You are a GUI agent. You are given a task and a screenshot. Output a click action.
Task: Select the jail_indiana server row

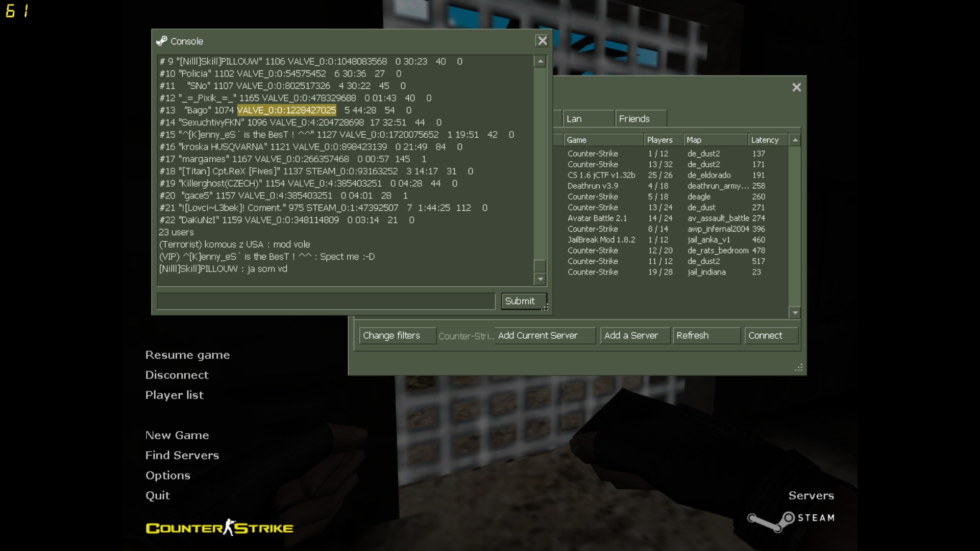(x=671, y=272)
